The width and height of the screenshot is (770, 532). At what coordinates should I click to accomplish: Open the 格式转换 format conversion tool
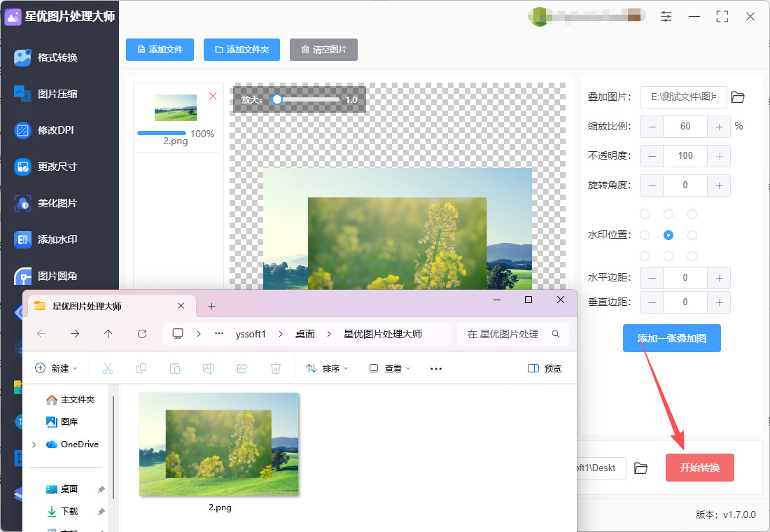[56, 57]
